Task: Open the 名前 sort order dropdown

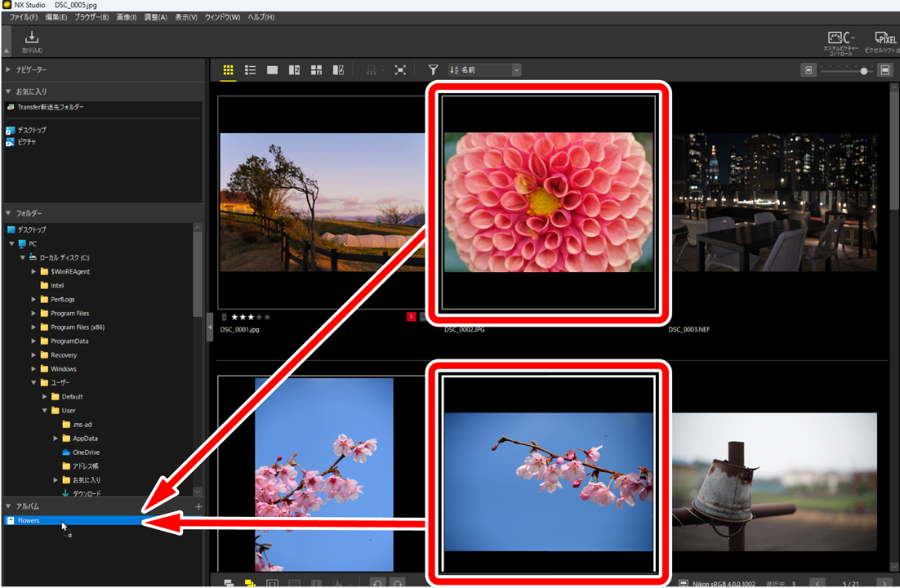Action: click(x=483, y=70)
